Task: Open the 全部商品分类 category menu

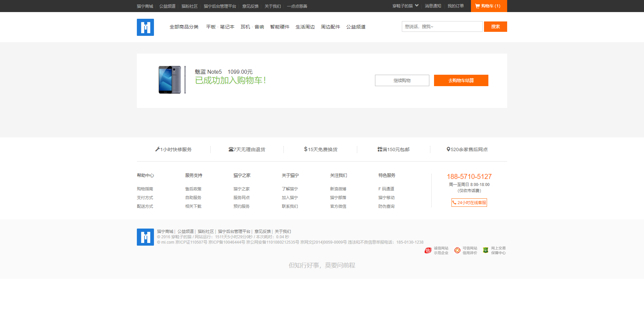Action: coord(184,27)
